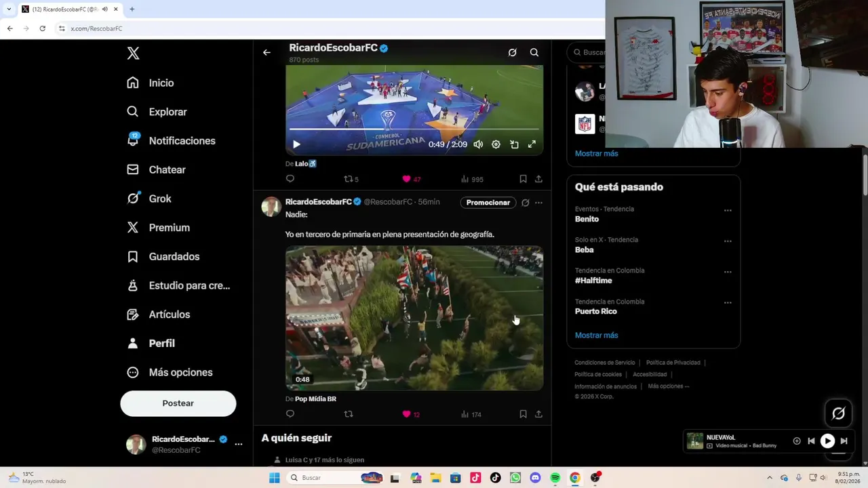Viewport: 868px width, 488px height.
Task: Open Explorar from the sidebar
Action: point(157,112)
